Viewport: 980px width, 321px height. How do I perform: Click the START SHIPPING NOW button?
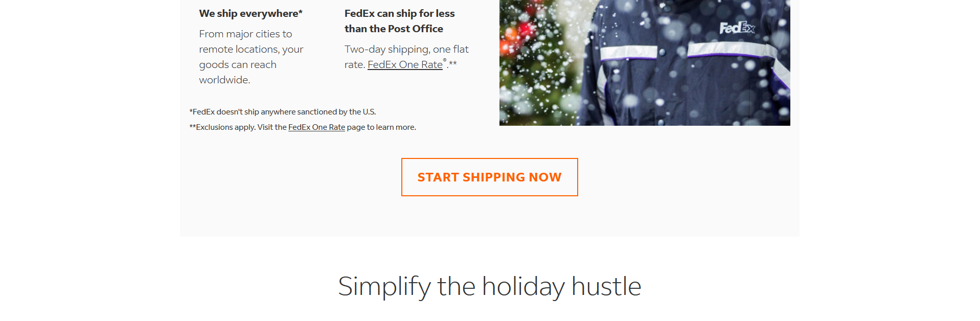(489, 177)
